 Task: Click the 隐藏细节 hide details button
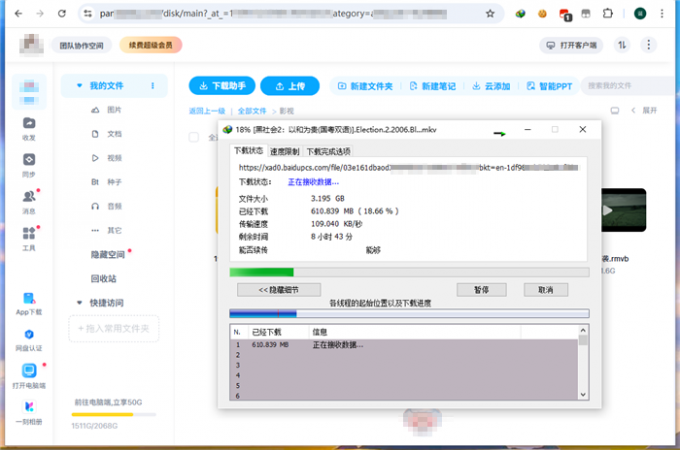point(279,290)
